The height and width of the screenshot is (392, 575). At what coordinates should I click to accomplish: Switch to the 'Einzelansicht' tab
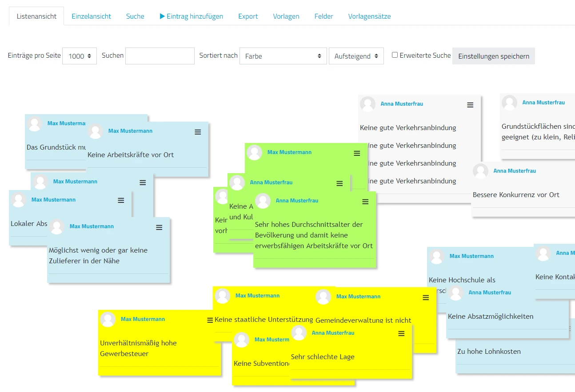tap(91, 16)
